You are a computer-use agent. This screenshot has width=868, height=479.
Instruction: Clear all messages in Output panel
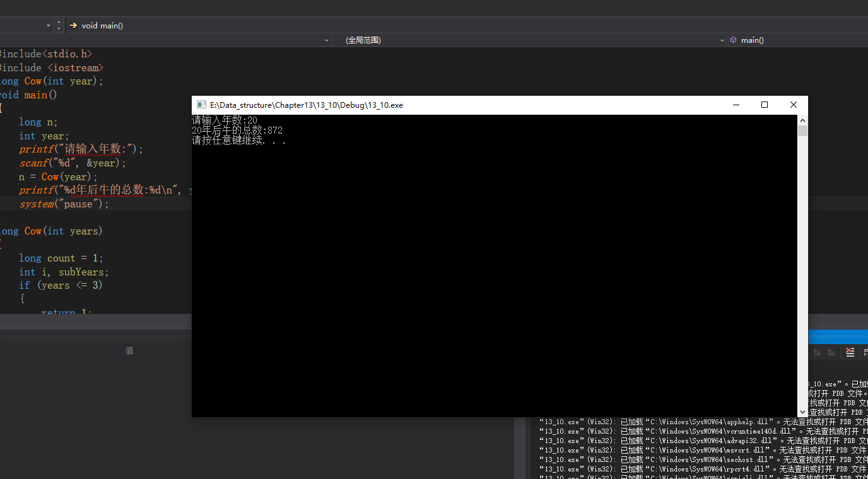pyautogui.click(x=850, y=352)
